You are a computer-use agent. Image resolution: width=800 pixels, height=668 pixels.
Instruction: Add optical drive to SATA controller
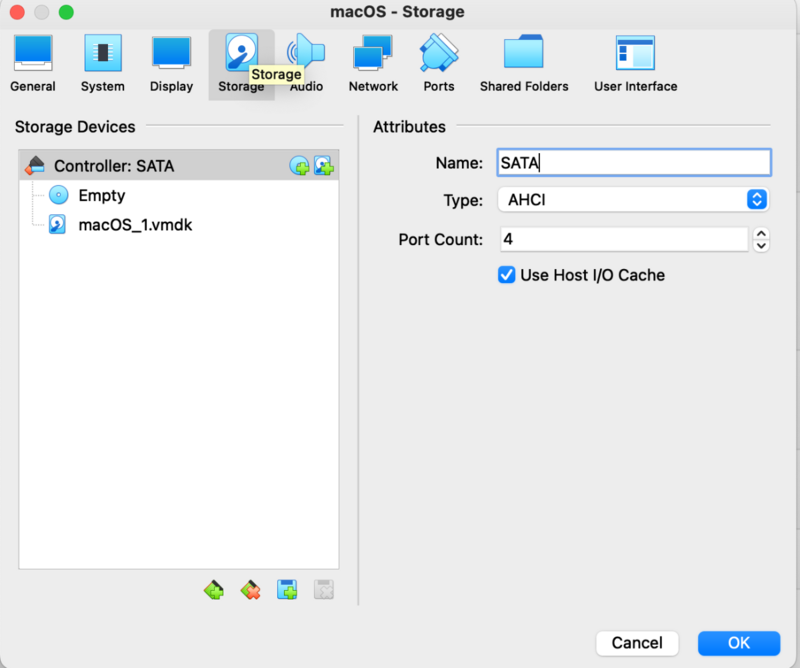click(x=299, y=166)
